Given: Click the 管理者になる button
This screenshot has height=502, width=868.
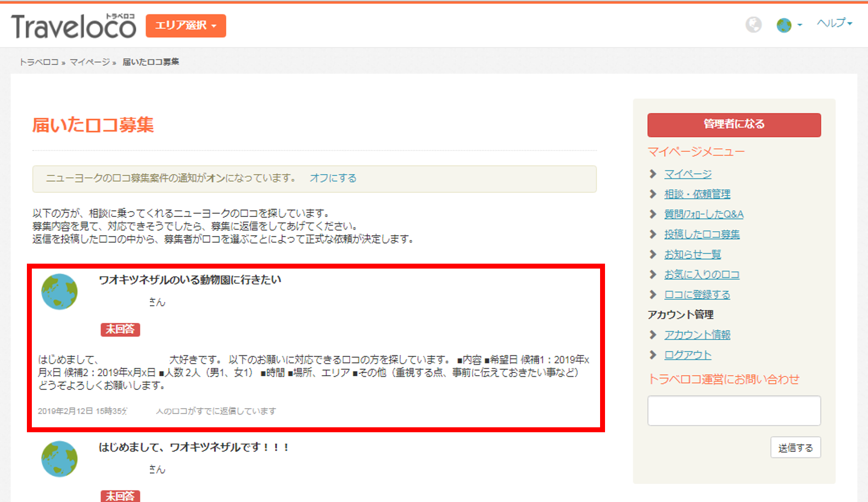Looking at the screenshot, I should 734,125.
